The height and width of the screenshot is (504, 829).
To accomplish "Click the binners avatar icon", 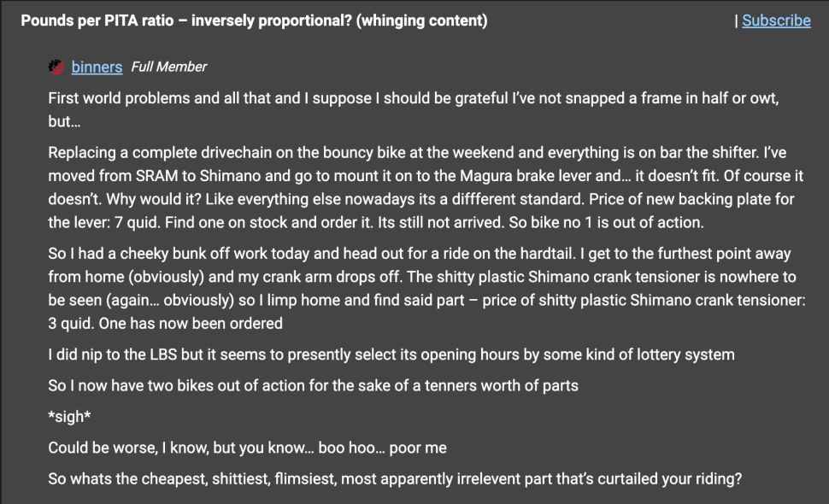I will (56, 67).
